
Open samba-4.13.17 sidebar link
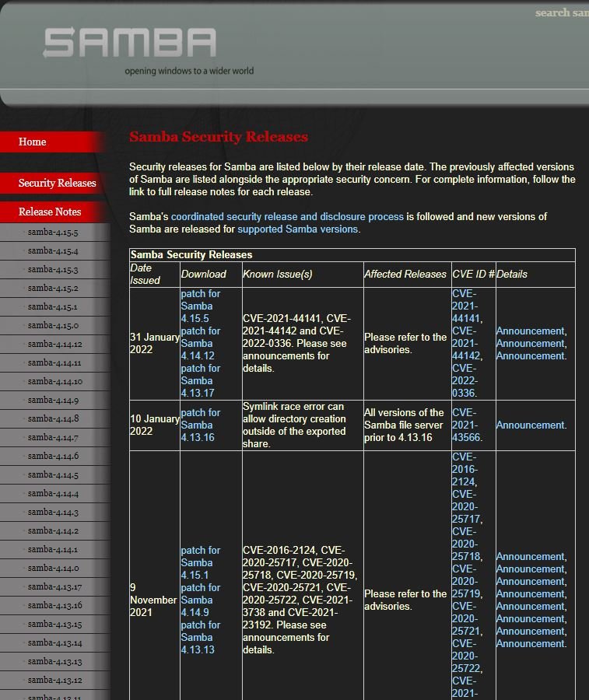[54, 587]
